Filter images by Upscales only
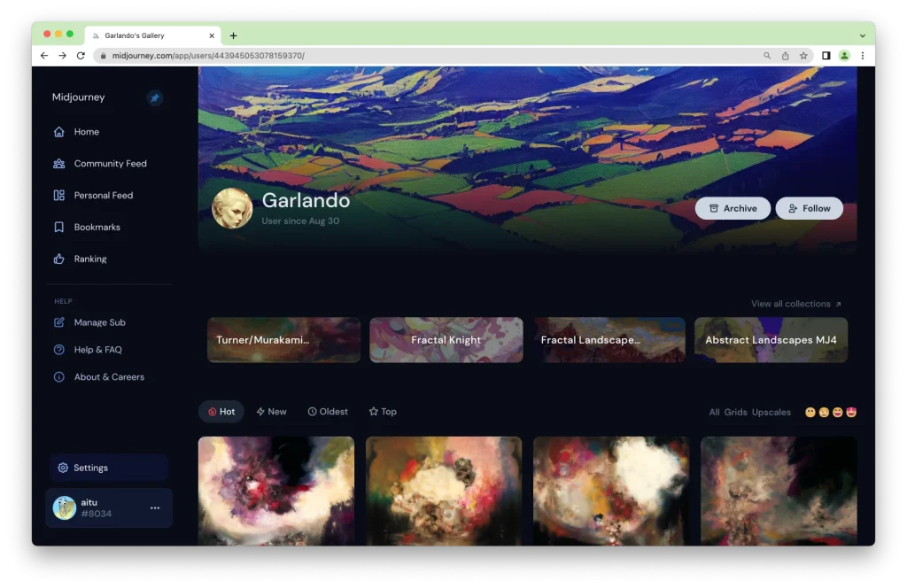The image size is (907, 588). point(771,413)
